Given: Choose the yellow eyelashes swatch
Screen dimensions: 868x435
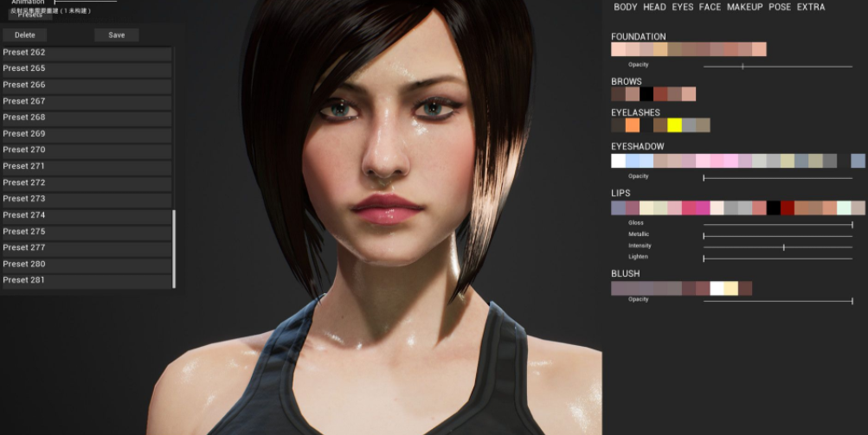Looking at the screenshot, I should point(674,125).
